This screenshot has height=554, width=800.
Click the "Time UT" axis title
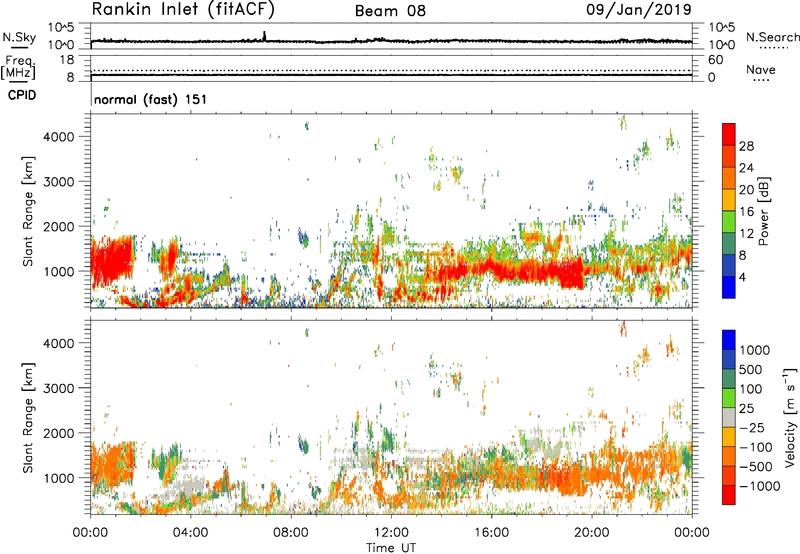[x=391, y=547]
